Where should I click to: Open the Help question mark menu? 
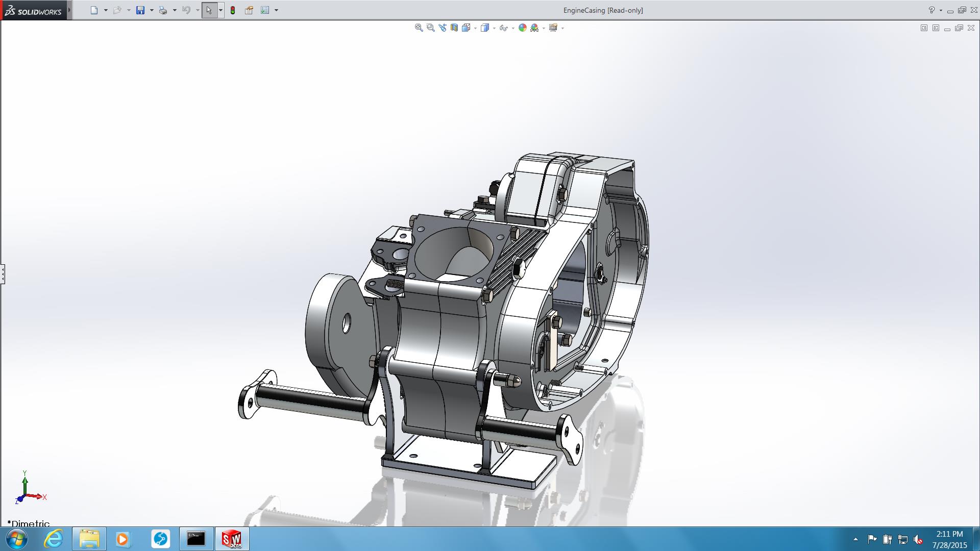(932, 10)
